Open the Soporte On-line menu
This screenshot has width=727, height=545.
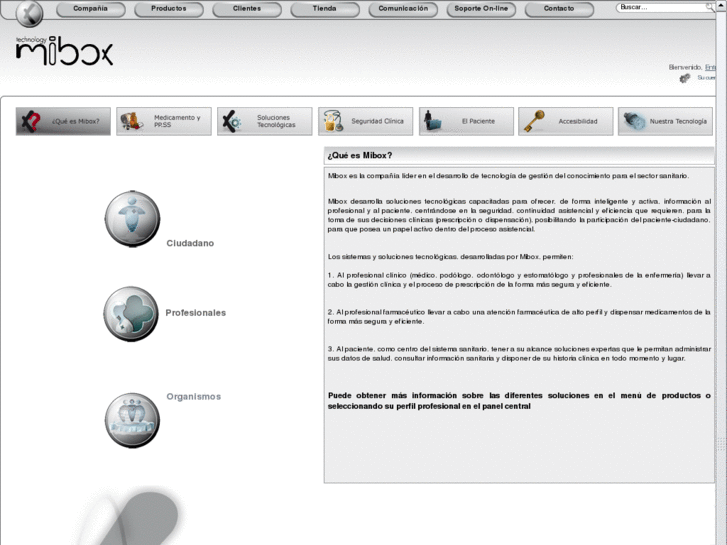481,9
